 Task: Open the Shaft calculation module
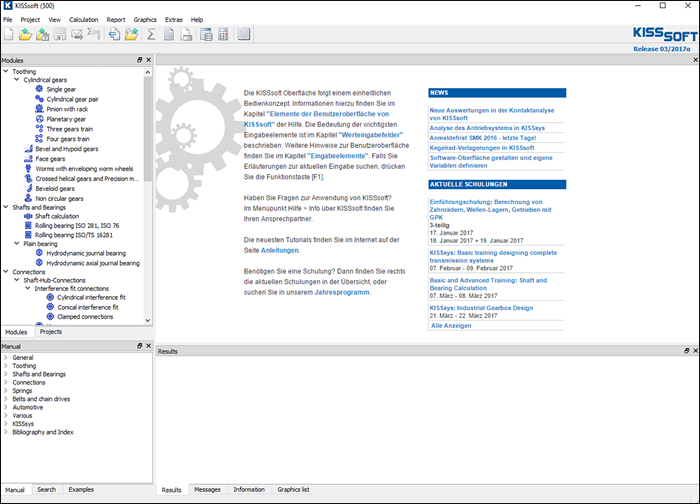[57, 216]
